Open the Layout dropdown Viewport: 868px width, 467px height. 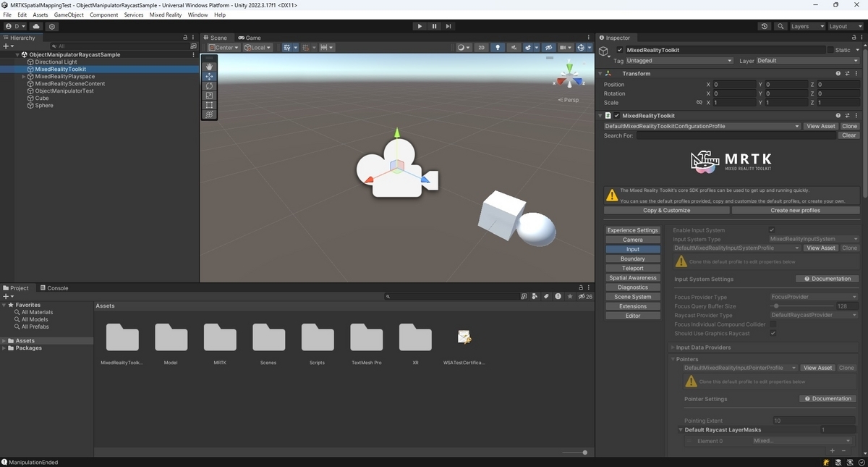tap(845, 26)
